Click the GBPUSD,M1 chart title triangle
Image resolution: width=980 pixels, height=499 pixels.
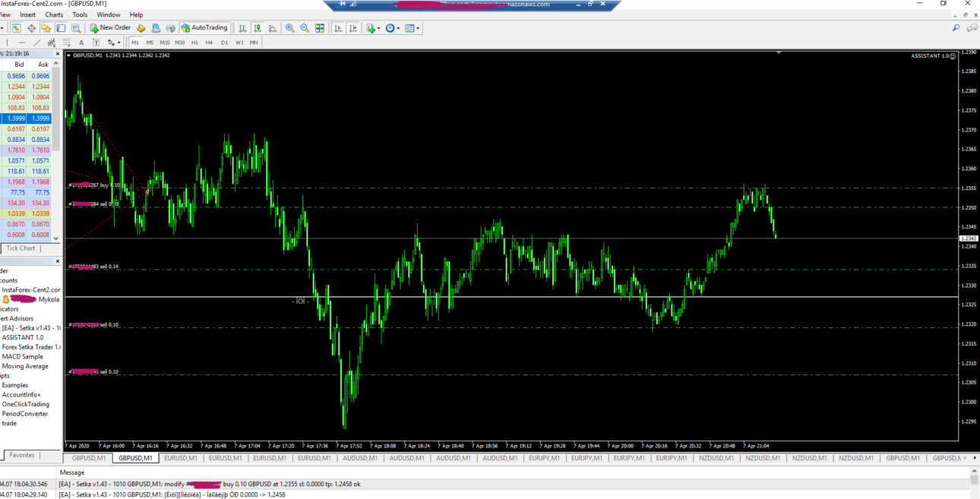click(68, 55)
